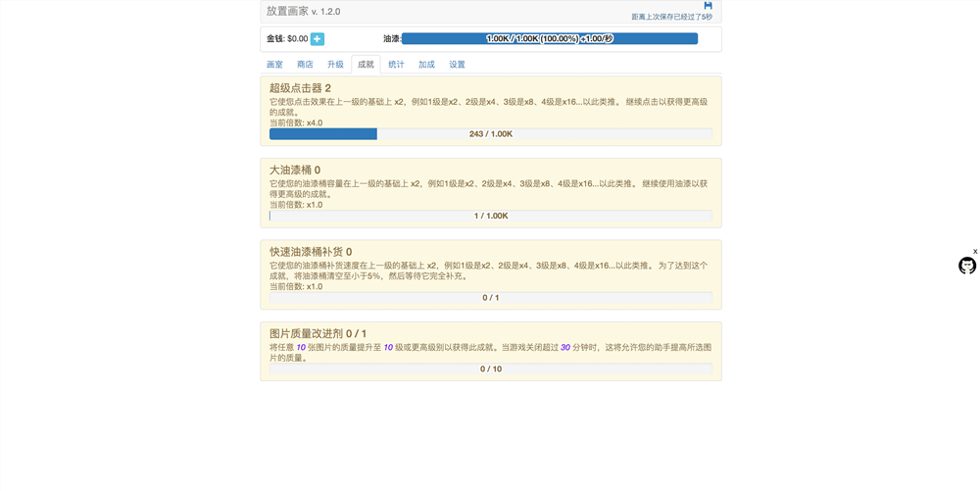Click the 图片质量改进剂 0 / 1 heading

point(318,334)
